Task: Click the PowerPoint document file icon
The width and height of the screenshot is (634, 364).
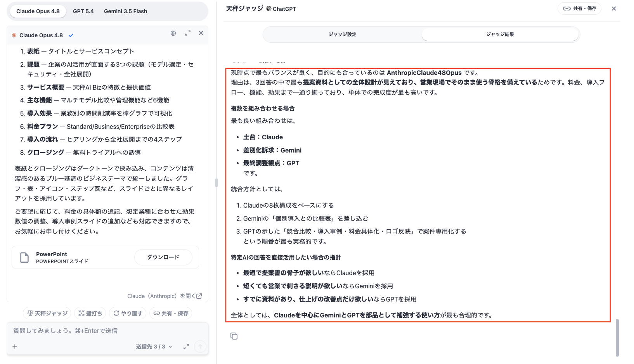Action: [24, 257]
